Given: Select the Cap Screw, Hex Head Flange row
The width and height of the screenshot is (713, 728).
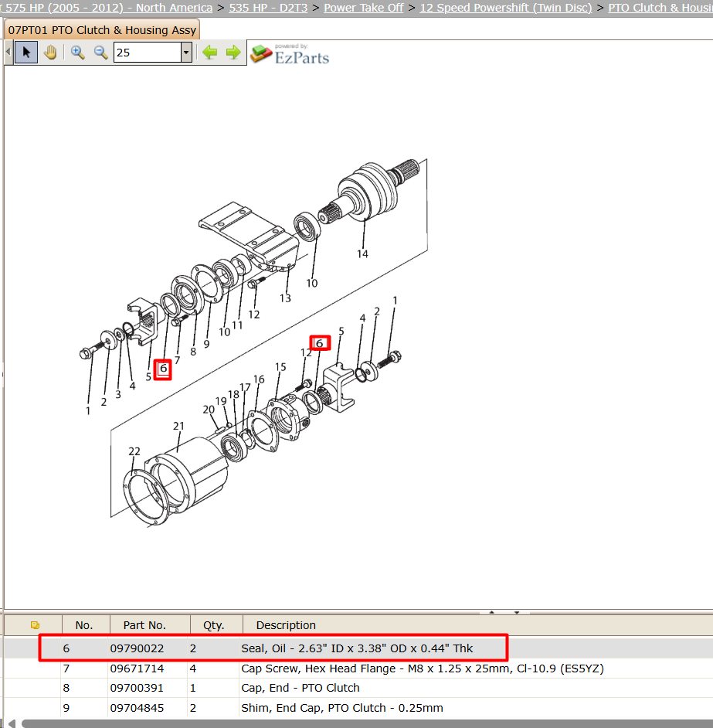Looking at the screenshot, I should click(423, 668).
